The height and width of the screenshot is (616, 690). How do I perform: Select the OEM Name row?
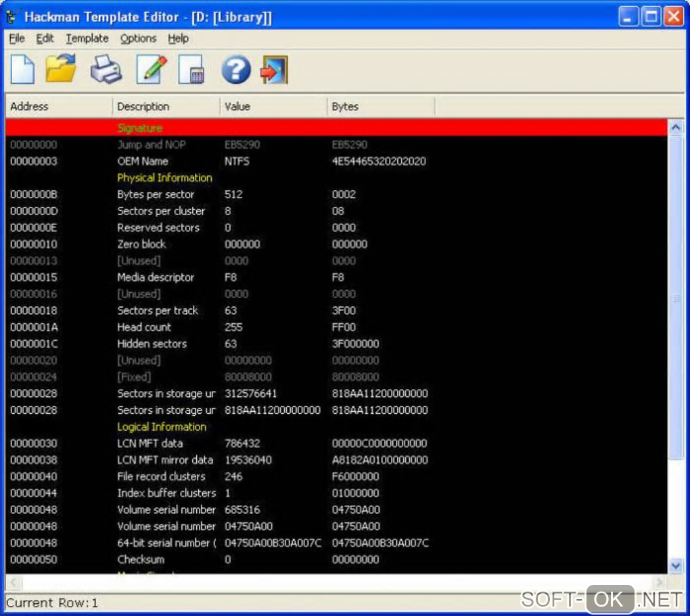336,162
